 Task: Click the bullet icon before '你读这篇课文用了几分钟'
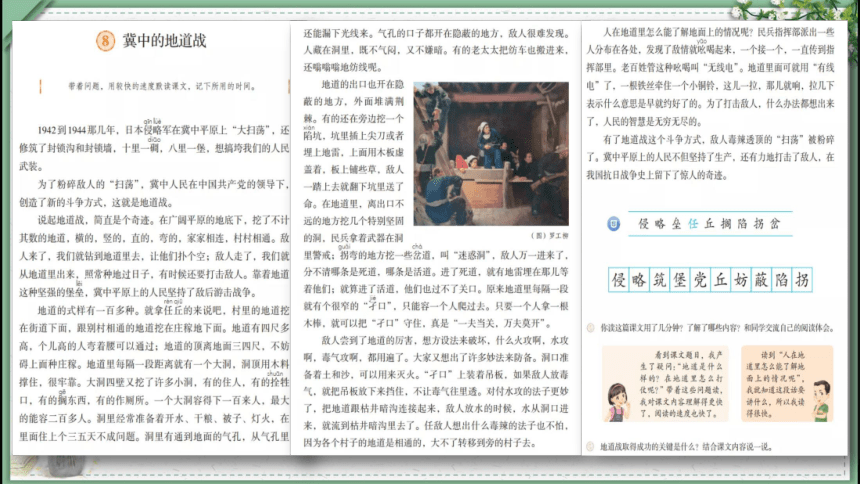pos(591,328)
